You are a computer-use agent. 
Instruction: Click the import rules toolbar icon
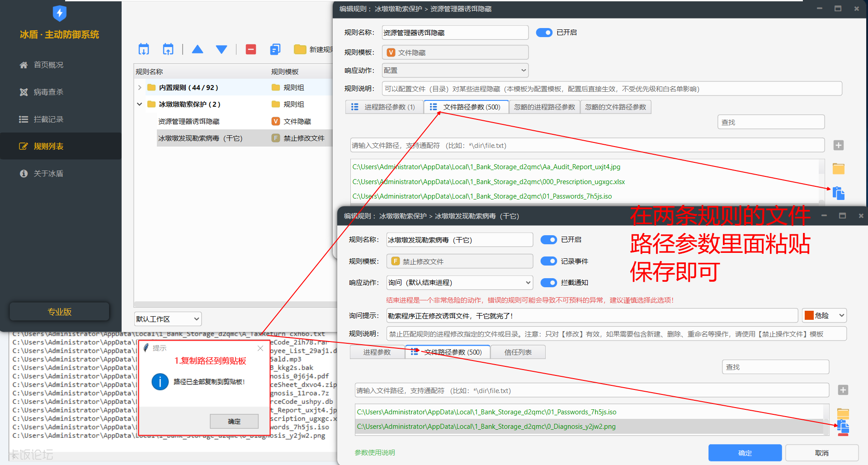click(x=144, y=49)
